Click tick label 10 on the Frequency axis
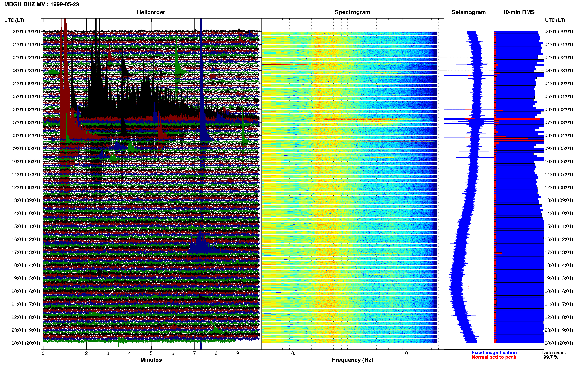588x368 pixels. pos(405,353)
